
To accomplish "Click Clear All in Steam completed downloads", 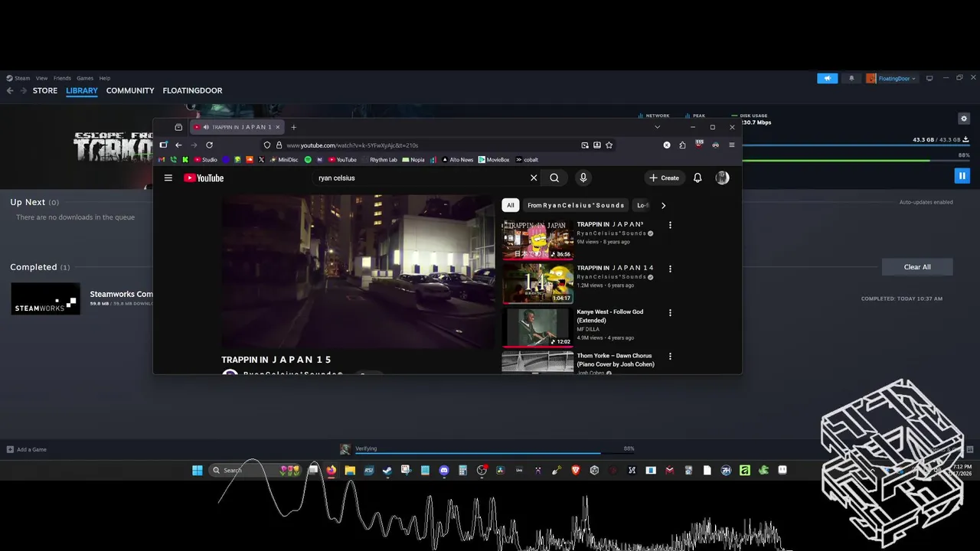I will pos(917,267).
